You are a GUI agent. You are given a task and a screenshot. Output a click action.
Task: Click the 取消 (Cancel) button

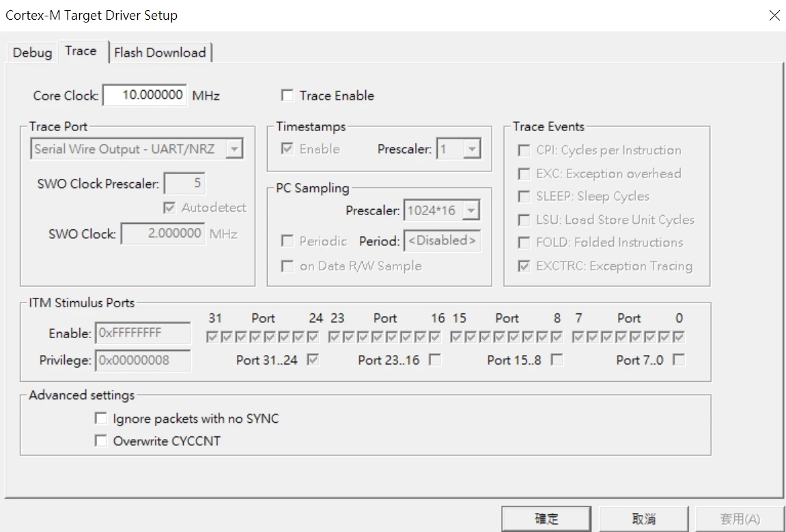coord(644,518)
